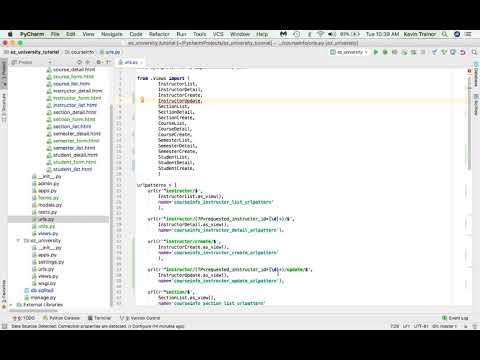Collapse the ez_university folder in tree

click(18, 240)
